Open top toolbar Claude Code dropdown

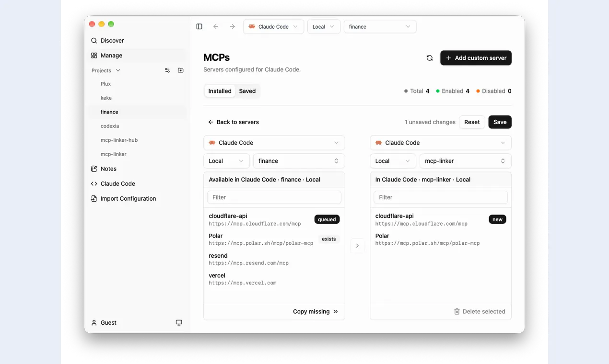click(x=273, y=27)
